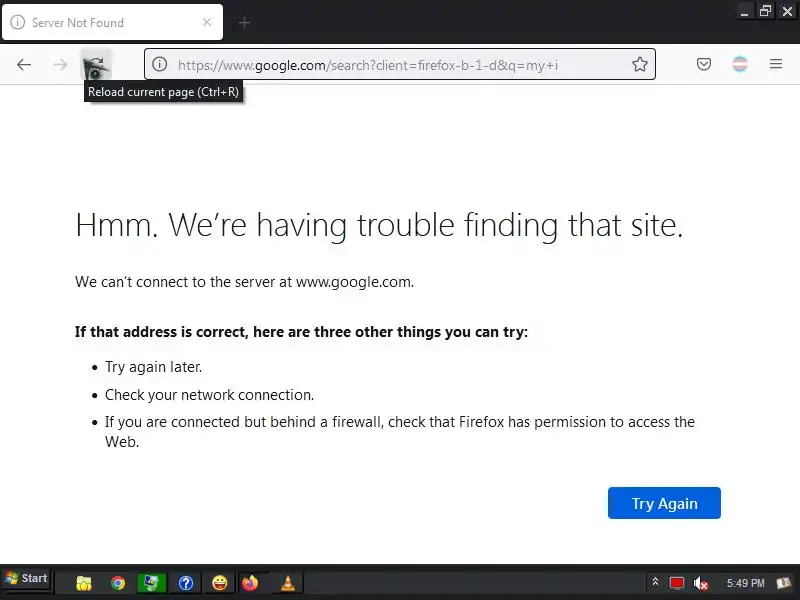
Task: Bookmark this page with the star icon
Action: (639, 64)
